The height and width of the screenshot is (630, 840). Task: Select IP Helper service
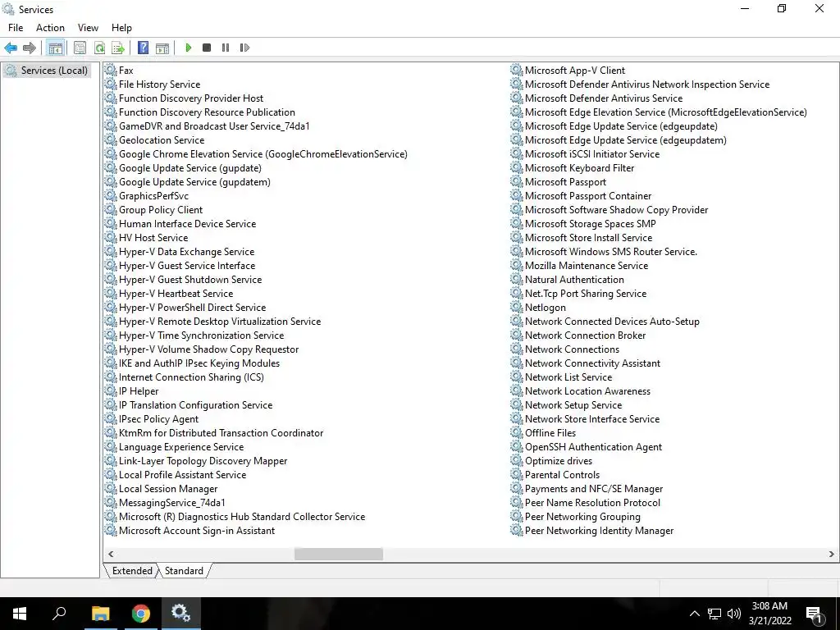[x=139, y=391]
